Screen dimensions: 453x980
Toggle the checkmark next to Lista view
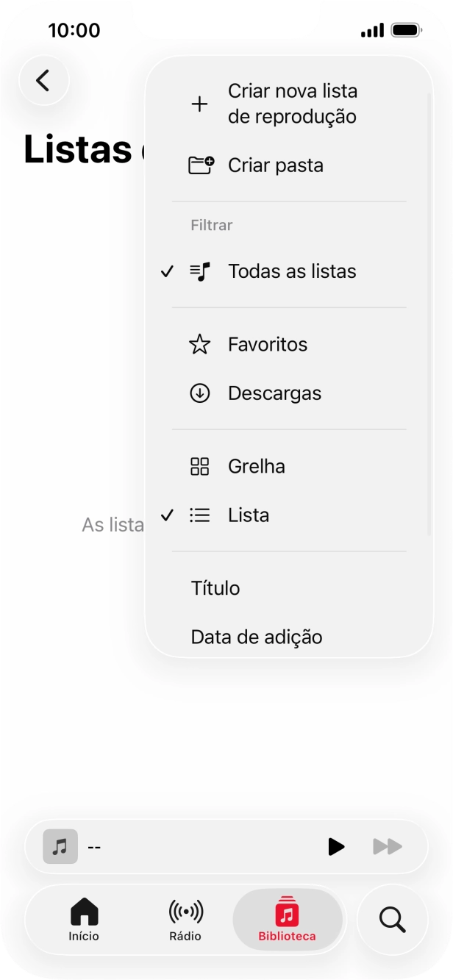tap(168, 515)
